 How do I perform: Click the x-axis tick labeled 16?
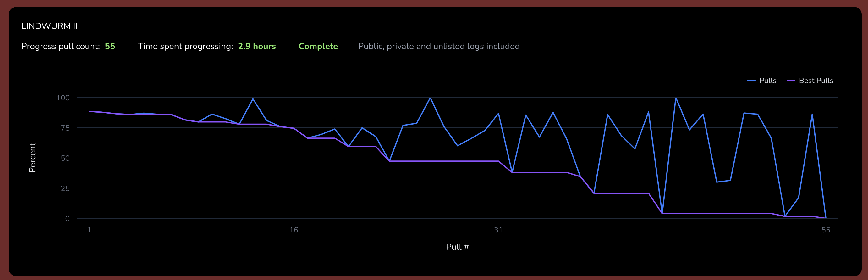point(294,230)
